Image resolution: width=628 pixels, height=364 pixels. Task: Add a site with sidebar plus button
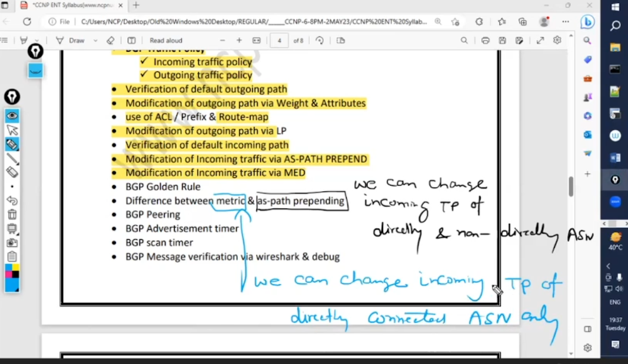pyautogui.click(x=587, y=174)
